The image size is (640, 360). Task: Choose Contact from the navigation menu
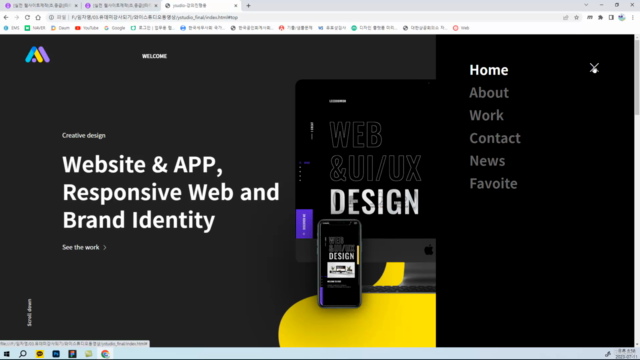(x=495, y=138)
